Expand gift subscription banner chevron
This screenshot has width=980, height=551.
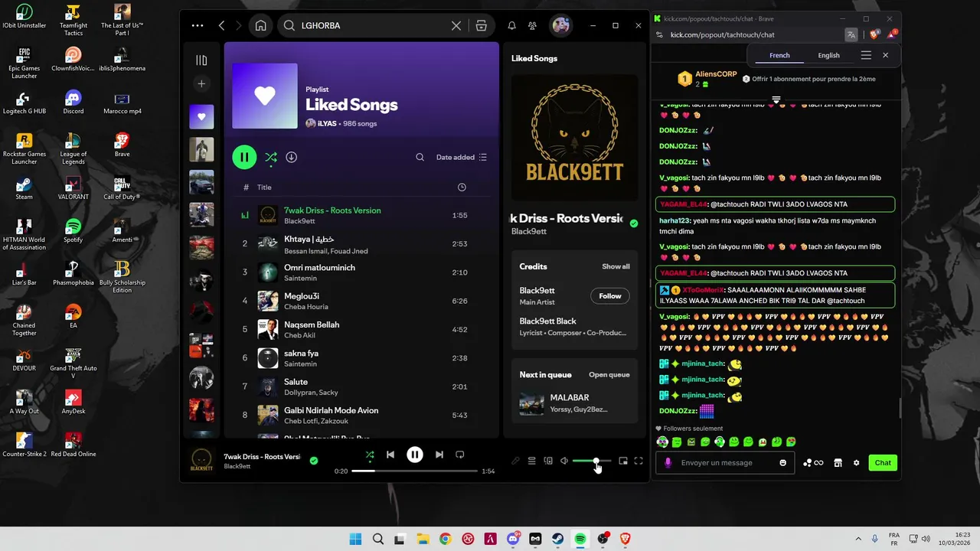click(x=776, y=99)
